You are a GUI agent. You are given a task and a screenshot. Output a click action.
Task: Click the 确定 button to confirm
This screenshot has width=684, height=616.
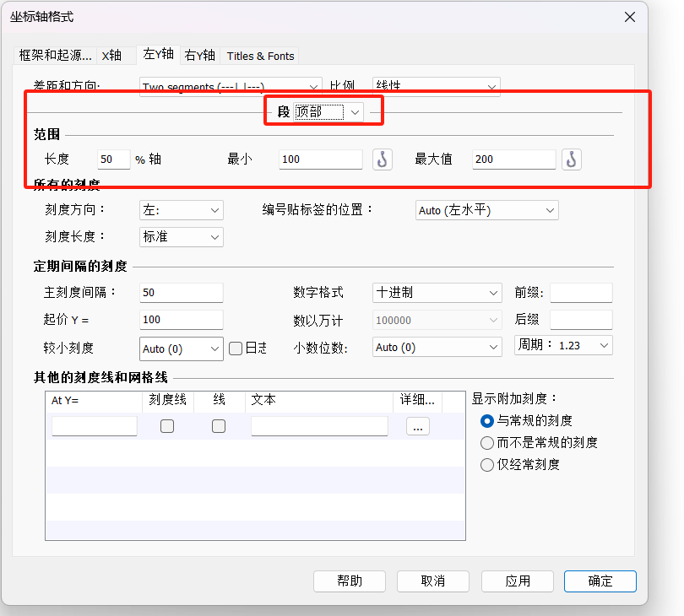click(600, 581)
